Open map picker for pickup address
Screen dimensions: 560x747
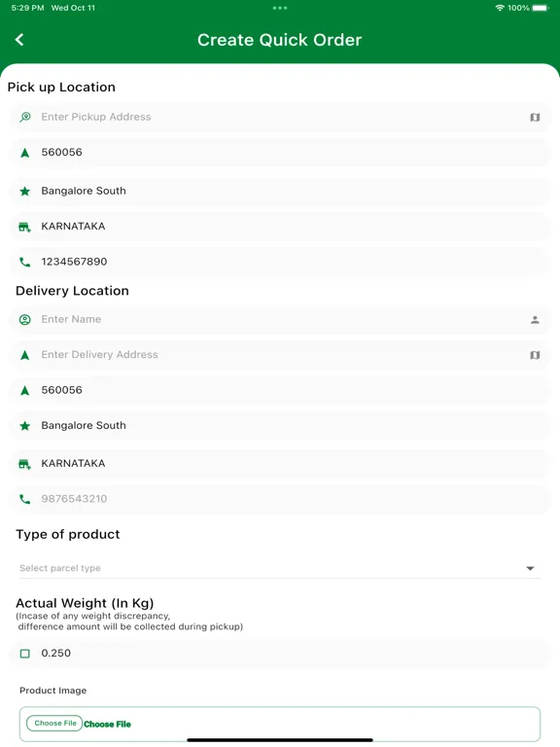535,117
